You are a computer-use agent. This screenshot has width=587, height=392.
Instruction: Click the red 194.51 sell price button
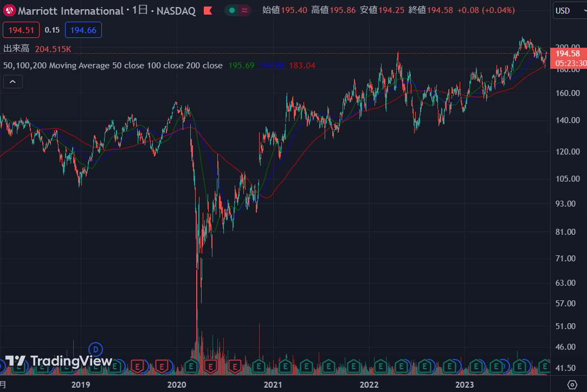tap(21, 30)
